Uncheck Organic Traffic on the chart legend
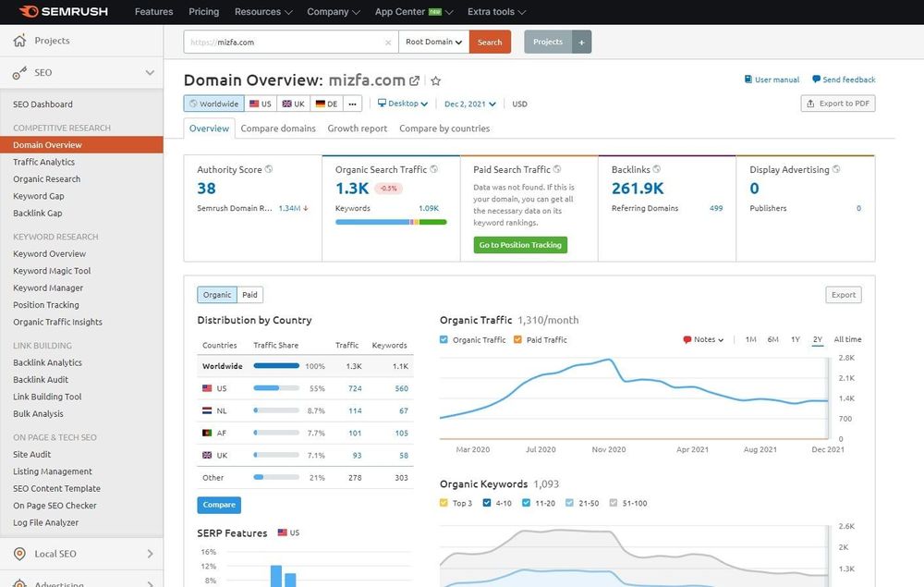This screenshot has height=587, width=924. tap(444, 339)
